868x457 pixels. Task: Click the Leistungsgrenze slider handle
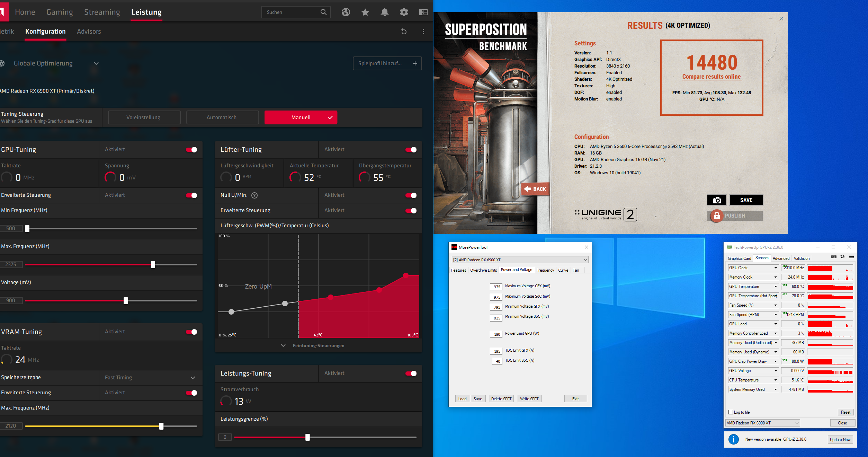[x=307, y=437]
